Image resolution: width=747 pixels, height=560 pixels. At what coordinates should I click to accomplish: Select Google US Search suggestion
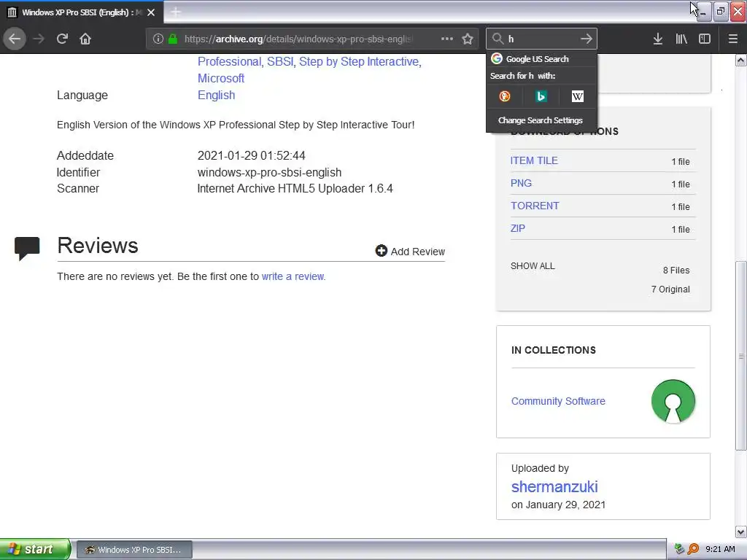541,58
